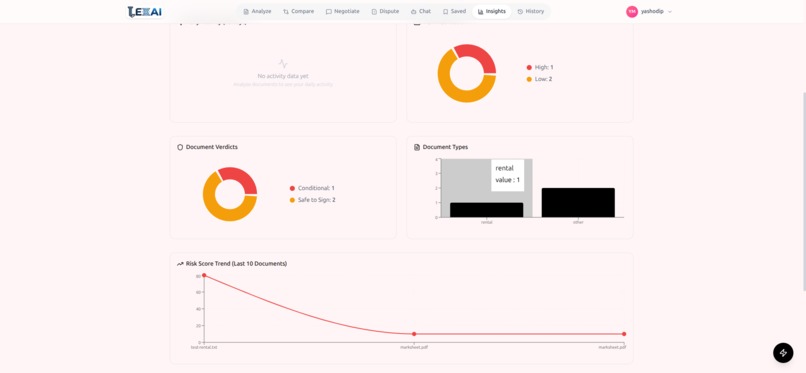Click the "Document Types" heading
The image size is (806, 373).
(x=445, y=147)
